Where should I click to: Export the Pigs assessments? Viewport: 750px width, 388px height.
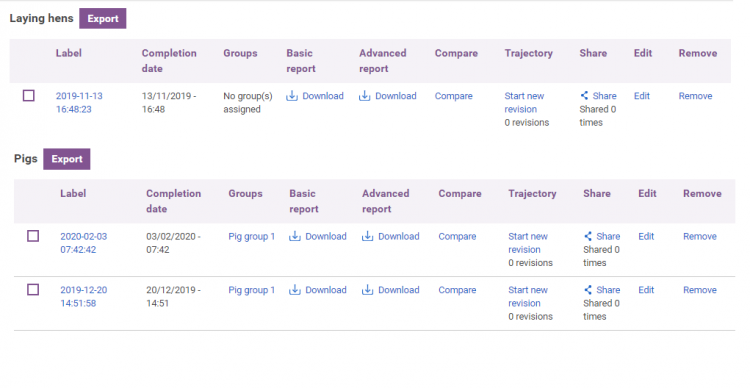coord(67,159)
